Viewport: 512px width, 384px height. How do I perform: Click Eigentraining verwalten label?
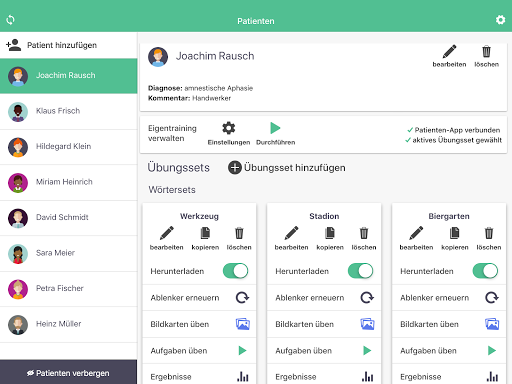172,133
